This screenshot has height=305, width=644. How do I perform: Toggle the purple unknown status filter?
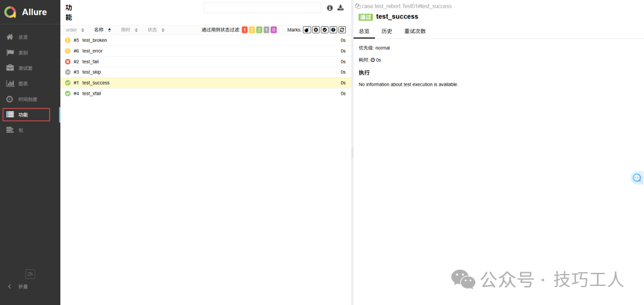click(274, 30)
